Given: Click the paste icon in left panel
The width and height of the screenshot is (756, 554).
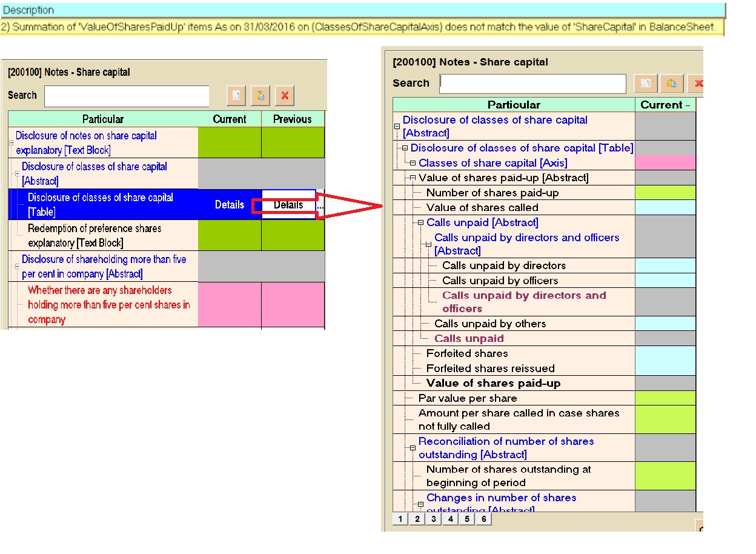Looking at the screenshot, I should tap(260, 96).
